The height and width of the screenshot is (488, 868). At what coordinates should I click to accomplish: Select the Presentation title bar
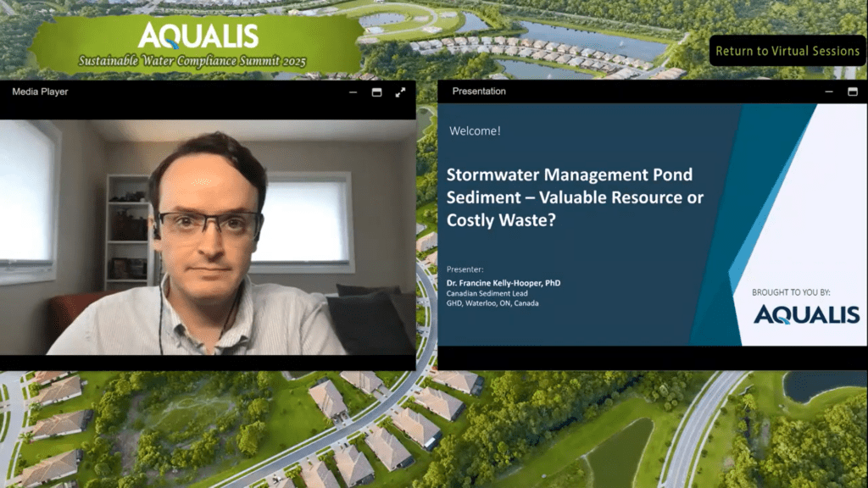[x=480, y=91]
